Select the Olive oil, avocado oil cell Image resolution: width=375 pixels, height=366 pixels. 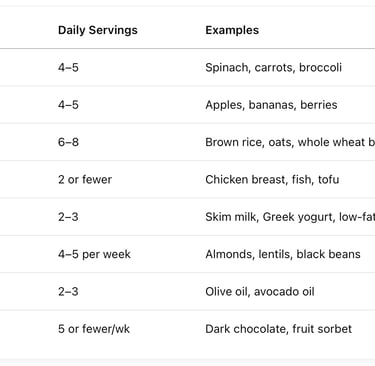(x=260, y=292)
